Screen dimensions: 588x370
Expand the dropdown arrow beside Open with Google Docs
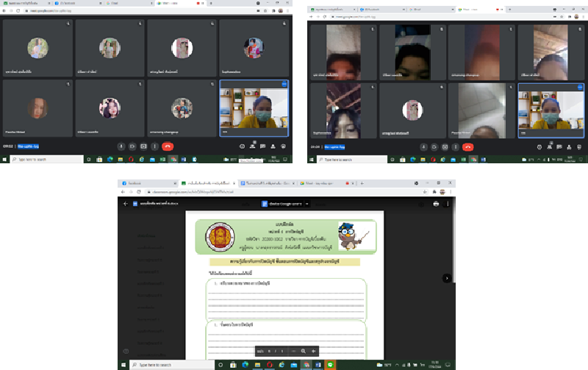[x=306, y=204]
